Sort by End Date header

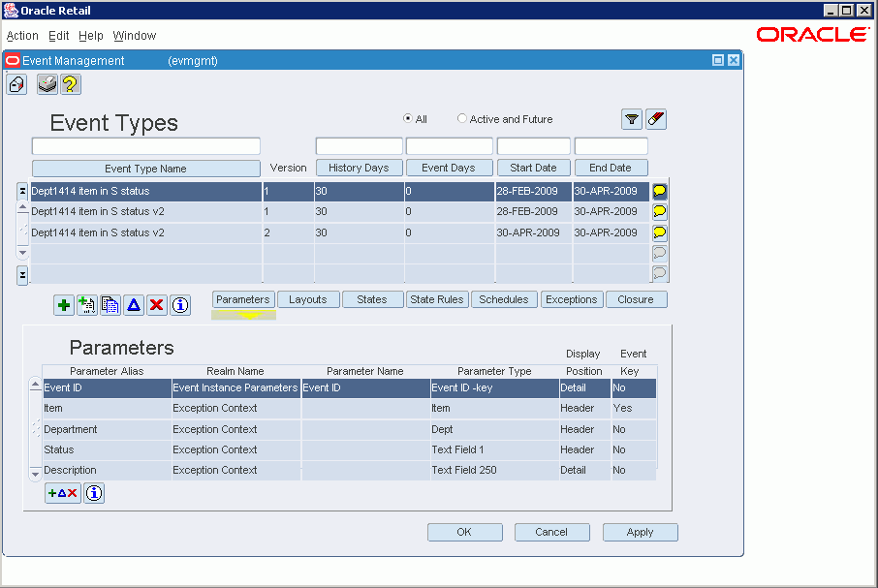[x=611, y=168]
